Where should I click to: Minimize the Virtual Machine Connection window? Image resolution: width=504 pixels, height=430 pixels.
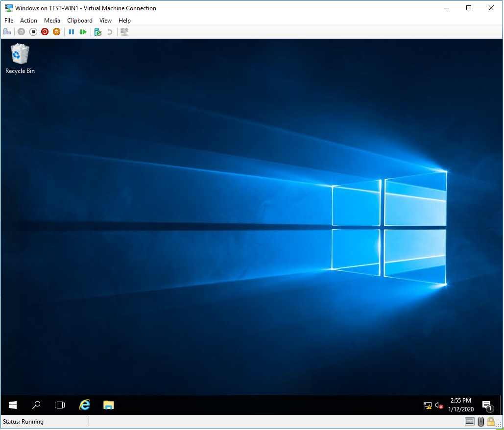pos(447,8)
